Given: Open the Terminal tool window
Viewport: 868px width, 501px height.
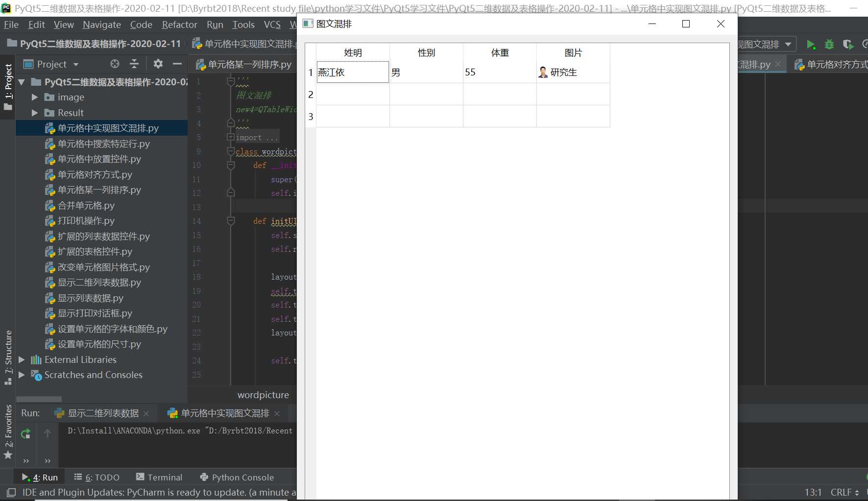Looking at the screenshot, I should 159,477.
